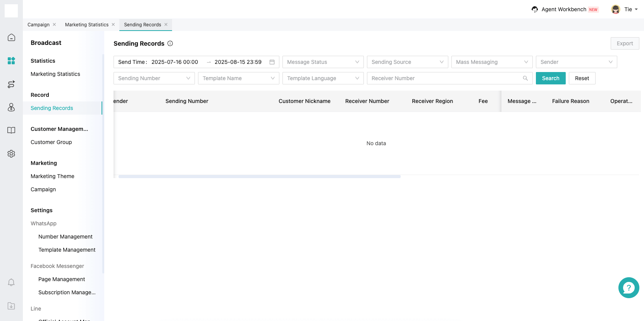Expand the Sending Number dropdown
Image resolution: width=644 pixels, height=321 pixels.
point(154,78)
